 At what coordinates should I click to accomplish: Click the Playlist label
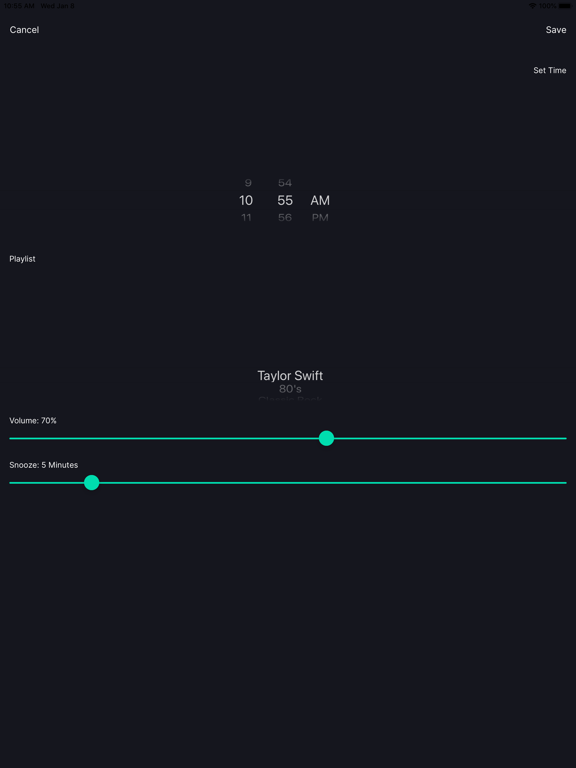(x=23, y=259)
